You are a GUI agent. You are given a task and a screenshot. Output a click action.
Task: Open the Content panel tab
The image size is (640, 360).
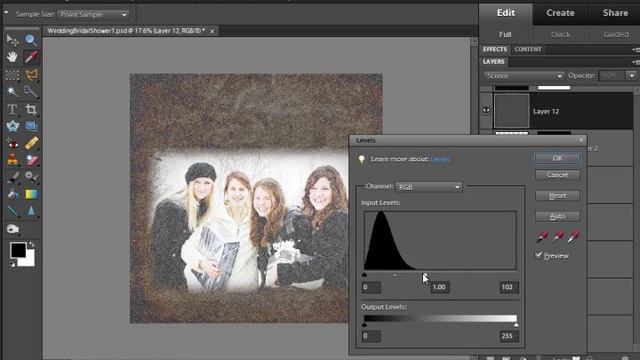528,49
